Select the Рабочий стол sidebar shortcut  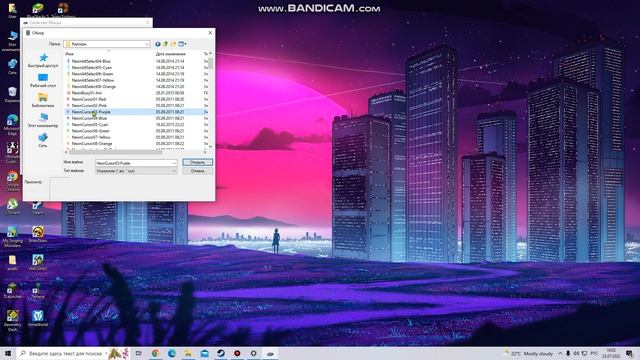(43, 80)
